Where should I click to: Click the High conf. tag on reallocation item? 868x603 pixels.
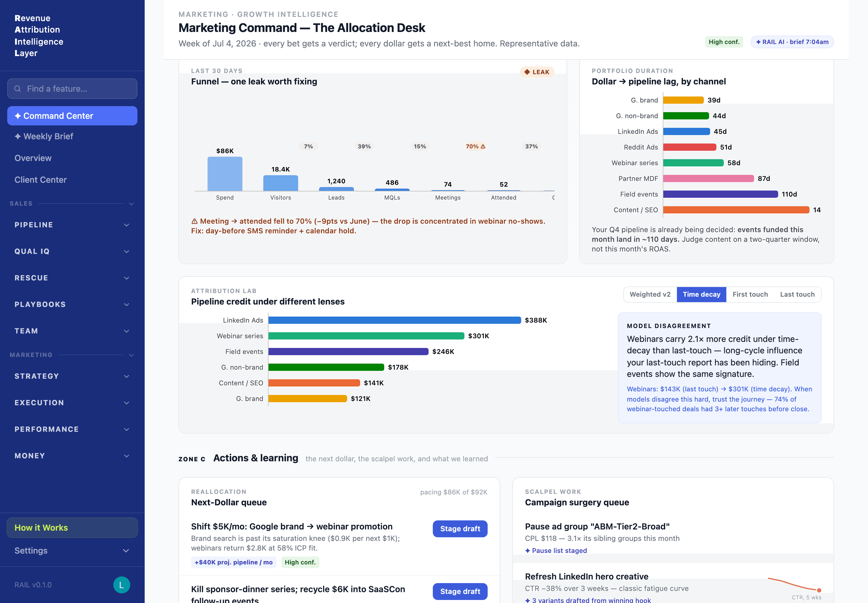pos(300,563)
